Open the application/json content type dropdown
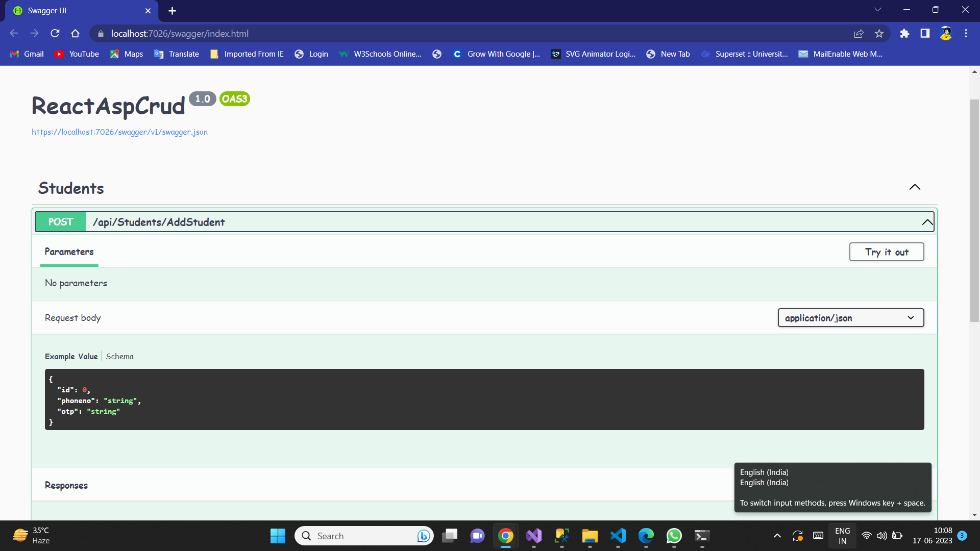Screen dimensions: 980x551 pos(850,318)
